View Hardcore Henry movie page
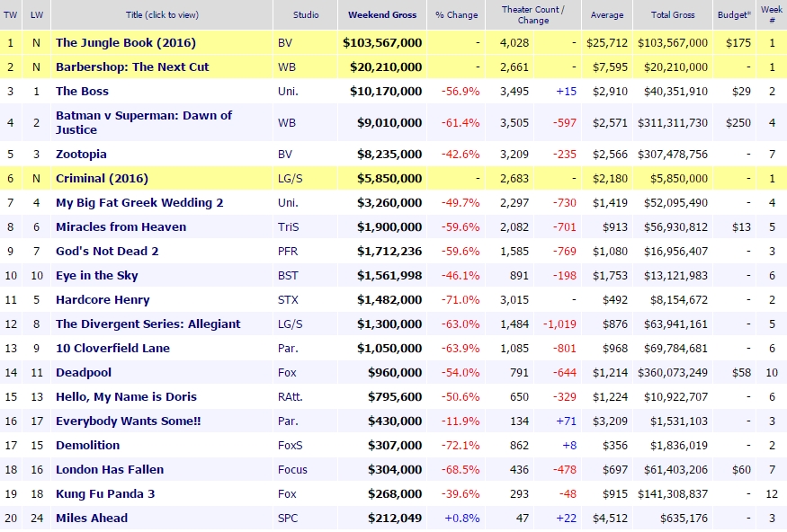Image resolution: width=787 pixels, height=532 pixels. point(103,300)
